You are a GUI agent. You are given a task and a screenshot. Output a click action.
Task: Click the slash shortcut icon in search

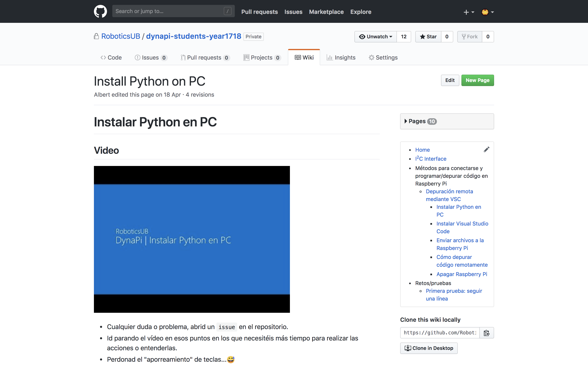tap(227, 11)
